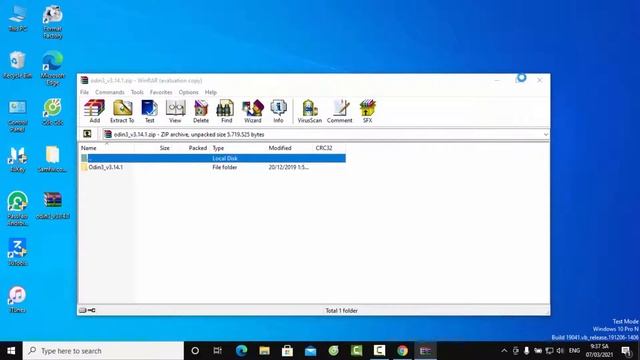Open This PC desktop icon
Viewport: 640px width, 360px height.
pos(18,18)
